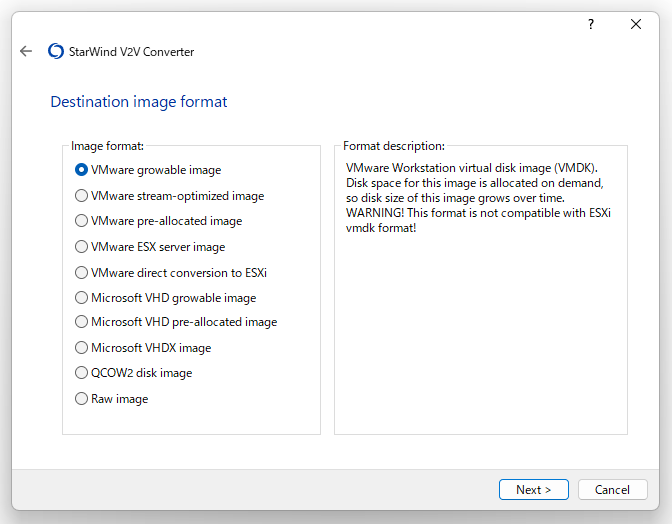Image resolution: width=672 pixels, height=524 pixels.
Task: Open the help question mark
Action: pyautogui.click(x=591, y=24)
